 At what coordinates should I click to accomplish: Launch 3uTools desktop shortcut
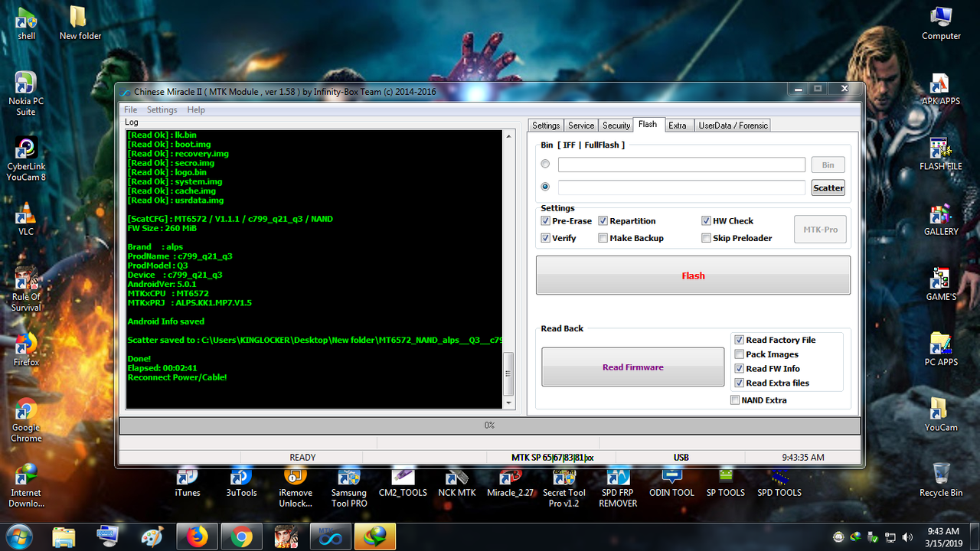[241, 482]
